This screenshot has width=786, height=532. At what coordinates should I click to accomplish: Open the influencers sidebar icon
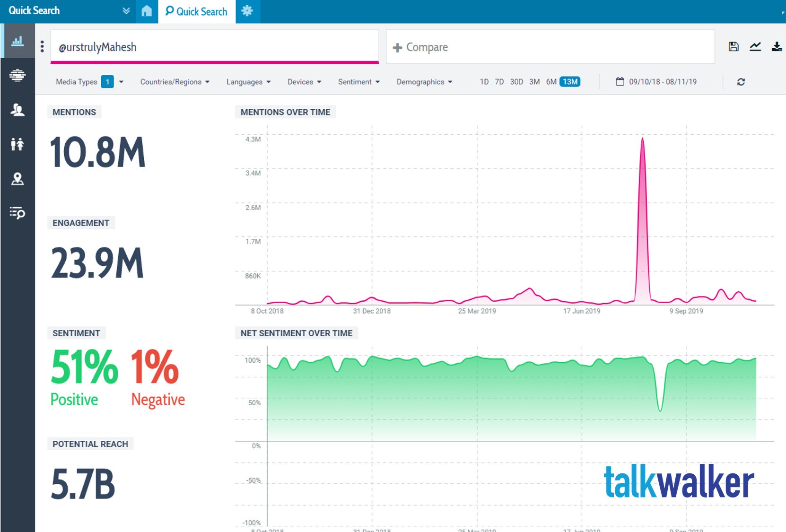click(17, 110)
